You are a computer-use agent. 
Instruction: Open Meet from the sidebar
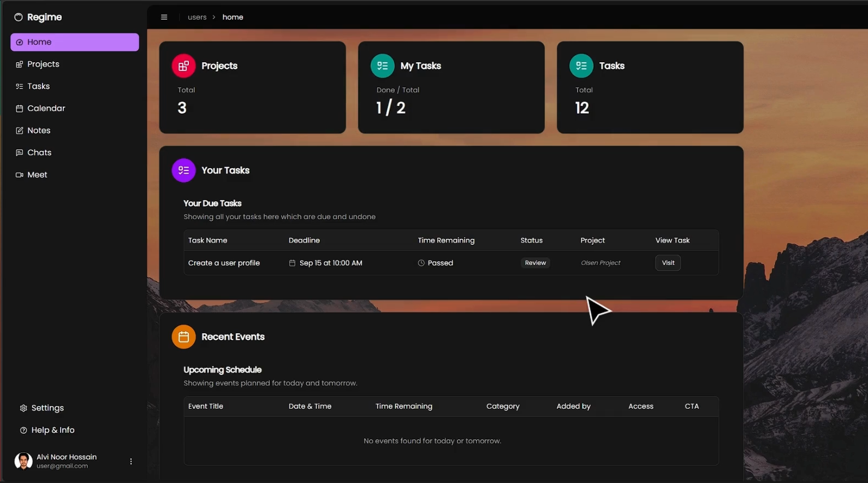[x=75, y=175]
